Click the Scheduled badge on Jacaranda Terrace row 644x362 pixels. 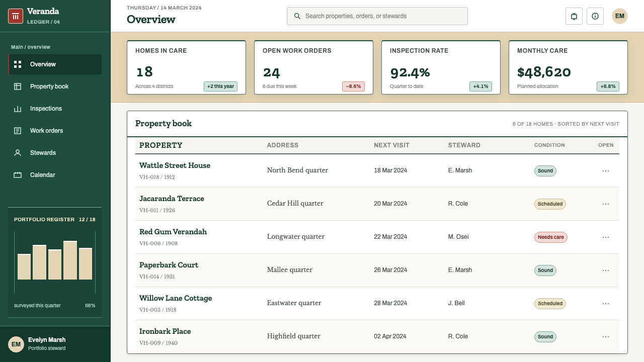(x=550, y=204)
